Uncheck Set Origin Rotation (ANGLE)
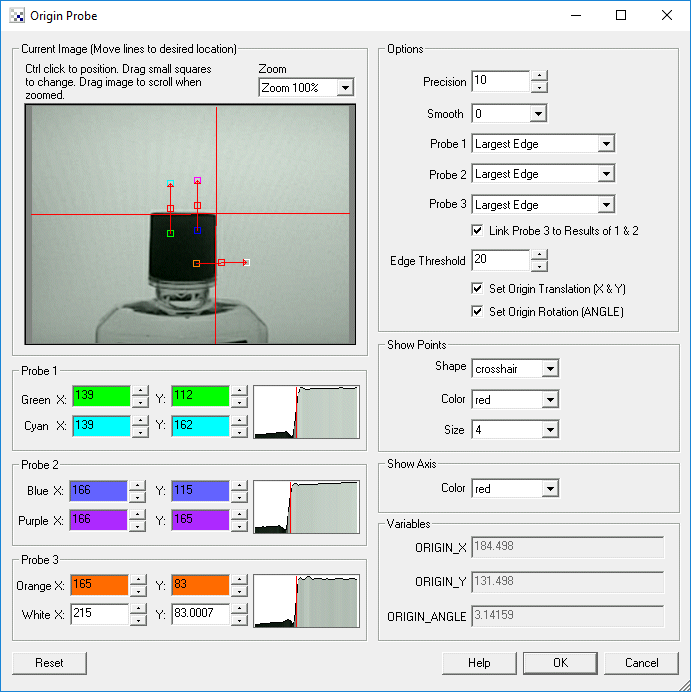Screen dimensions: 691x692 coord(477,312)
